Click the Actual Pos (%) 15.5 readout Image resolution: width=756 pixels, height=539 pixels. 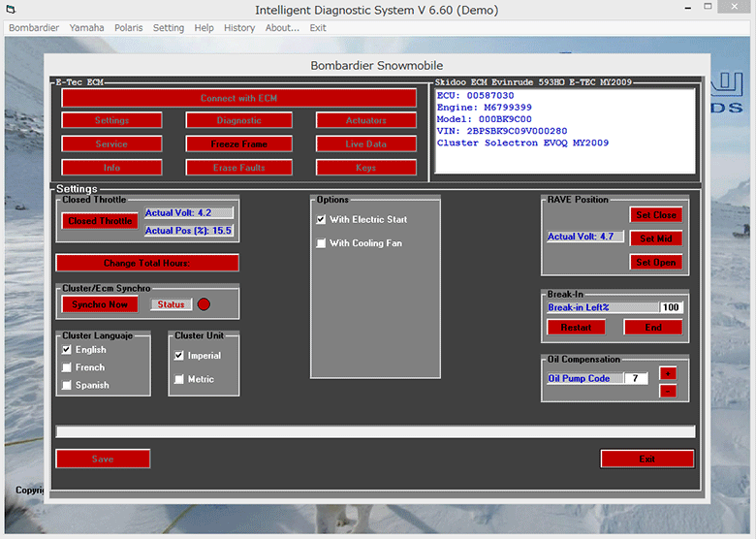click(x=189, y=231)
